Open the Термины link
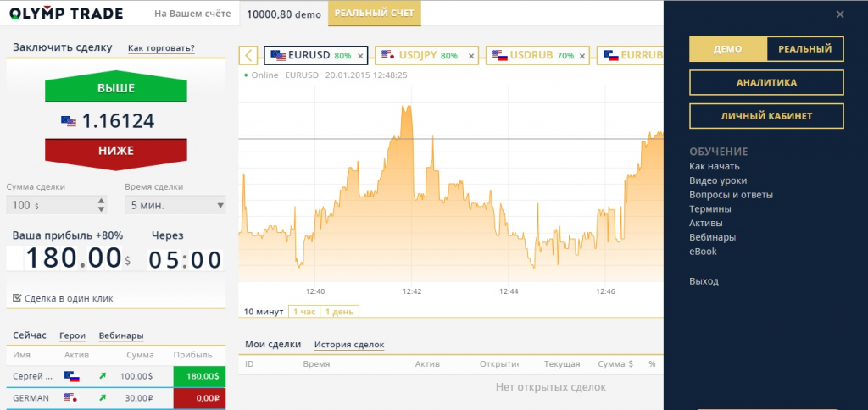The height and width of the screenshot is (410, 868). click(x=710, y=209)
